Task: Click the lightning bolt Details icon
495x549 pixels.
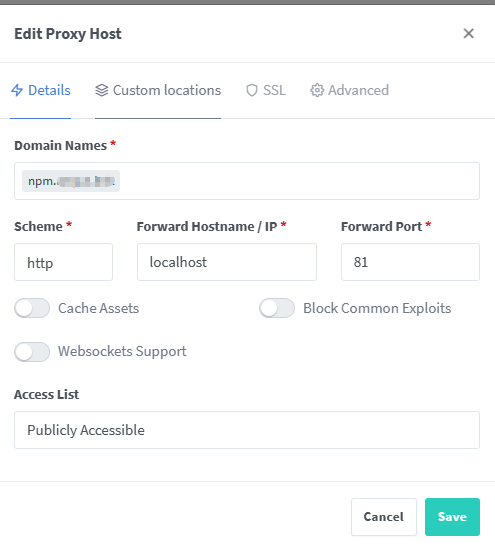Action: click(17, 90)
